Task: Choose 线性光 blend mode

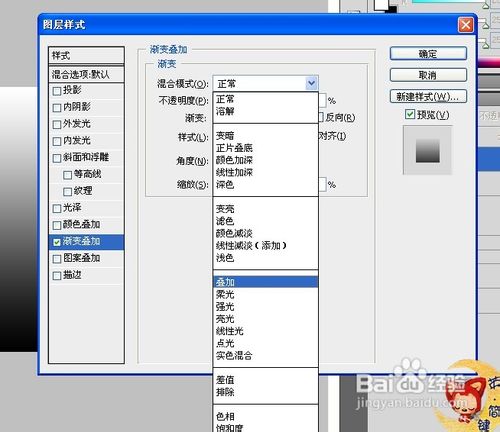Action: click(x=266, y=331)
